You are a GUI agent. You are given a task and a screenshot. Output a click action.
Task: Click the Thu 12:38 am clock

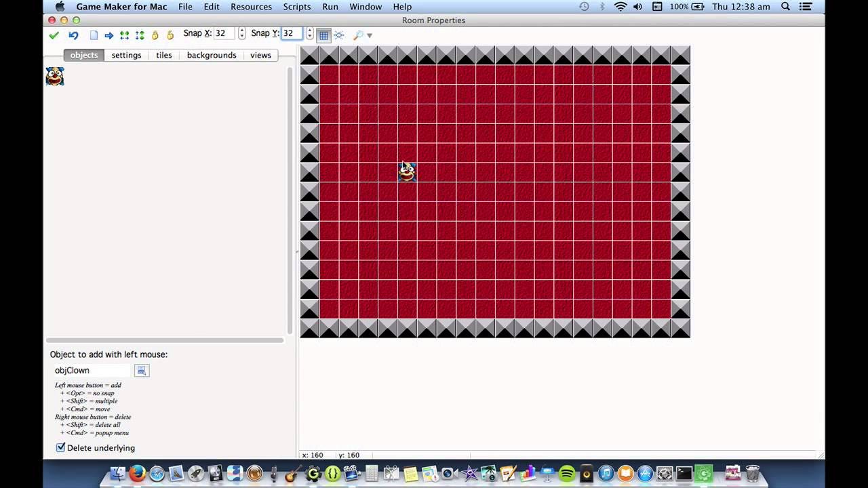[x=741, y=7]
